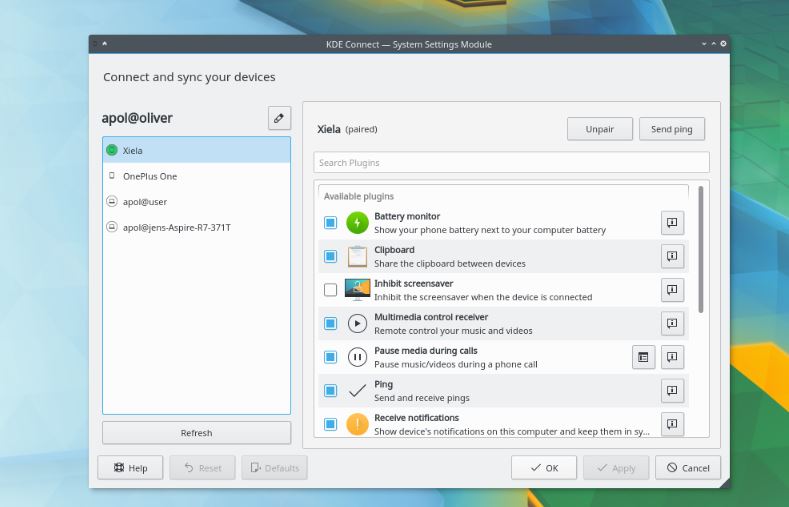
Task: Click the 'Available plugins' header
Action: 359,196
